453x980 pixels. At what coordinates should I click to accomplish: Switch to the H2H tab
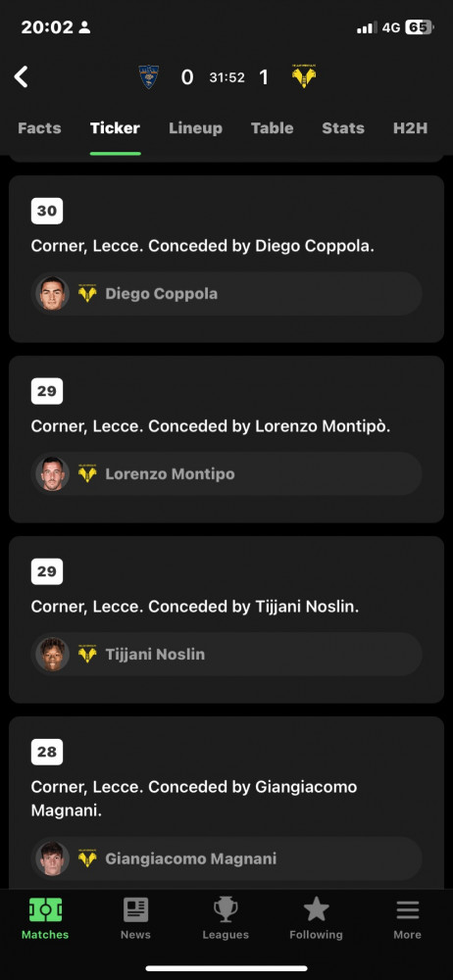[x=411, y=128]
